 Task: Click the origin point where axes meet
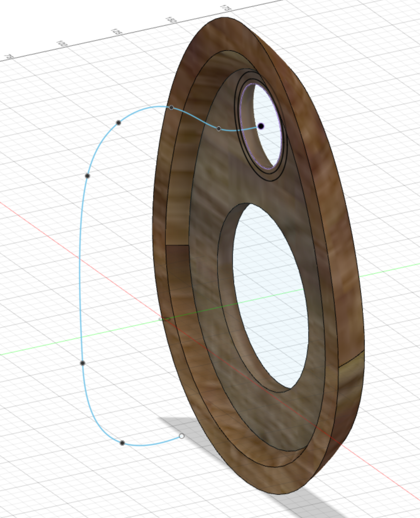pos(165,319)
